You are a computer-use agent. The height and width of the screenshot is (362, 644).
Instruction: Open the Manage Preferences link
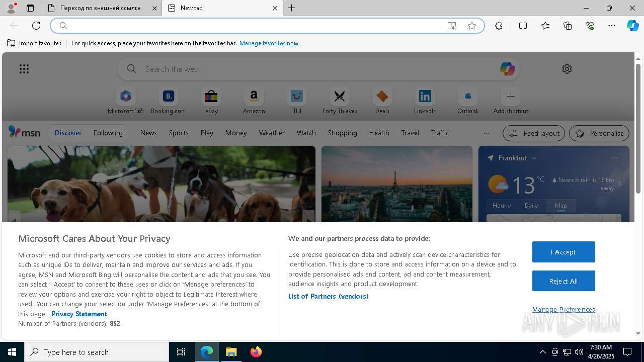coord(563,309)
